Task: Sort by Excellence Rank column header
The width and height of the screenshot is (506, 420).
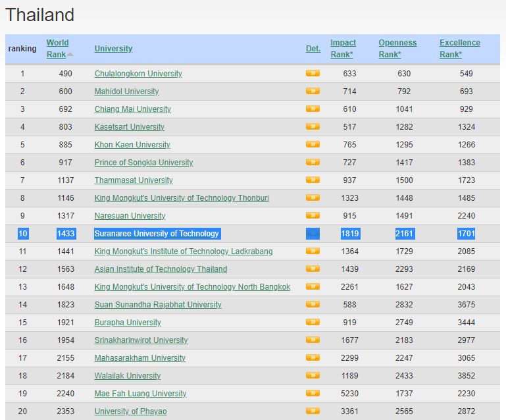Action: coord(460,49)
